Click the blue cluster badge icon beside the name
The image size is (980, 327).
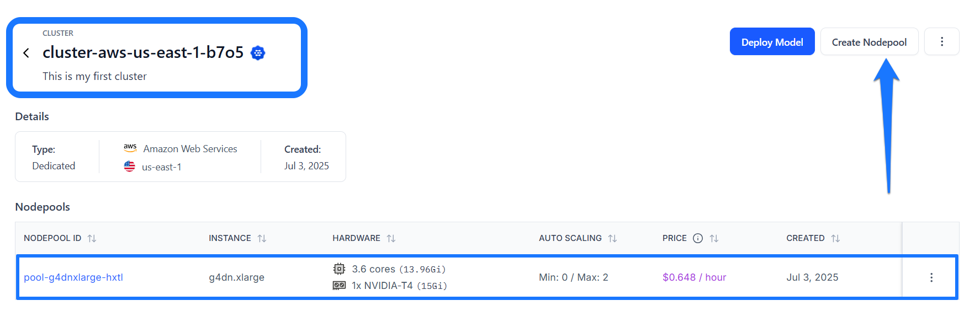point(258,53)
